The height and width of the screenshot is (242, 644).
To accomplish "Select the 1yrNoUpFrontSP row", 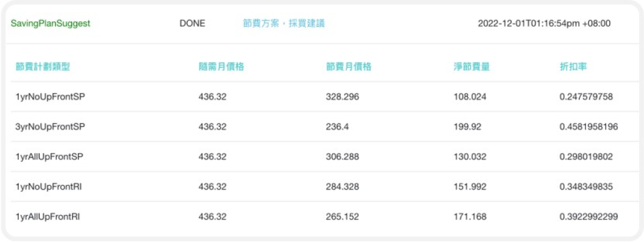I will point(322,97).
